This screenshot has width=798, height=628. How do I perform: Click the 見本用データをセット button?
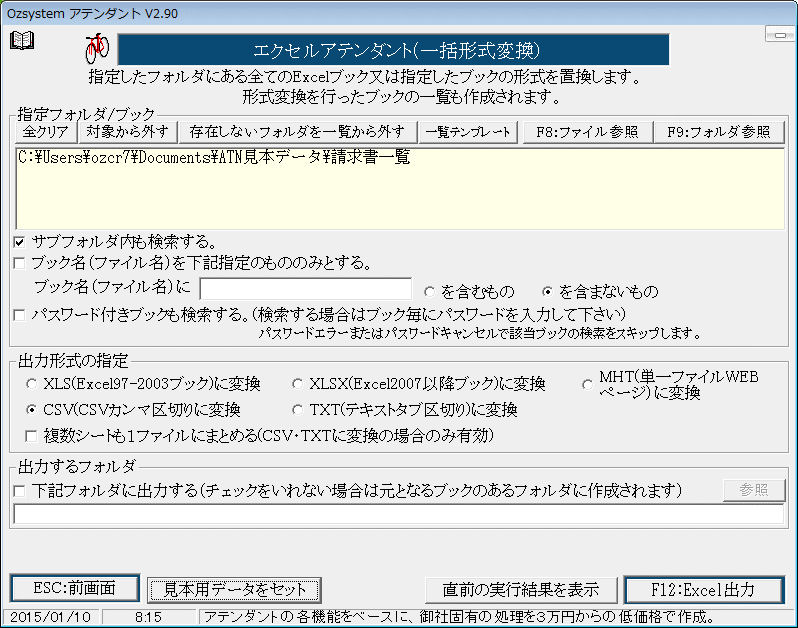tap(235, 589)
